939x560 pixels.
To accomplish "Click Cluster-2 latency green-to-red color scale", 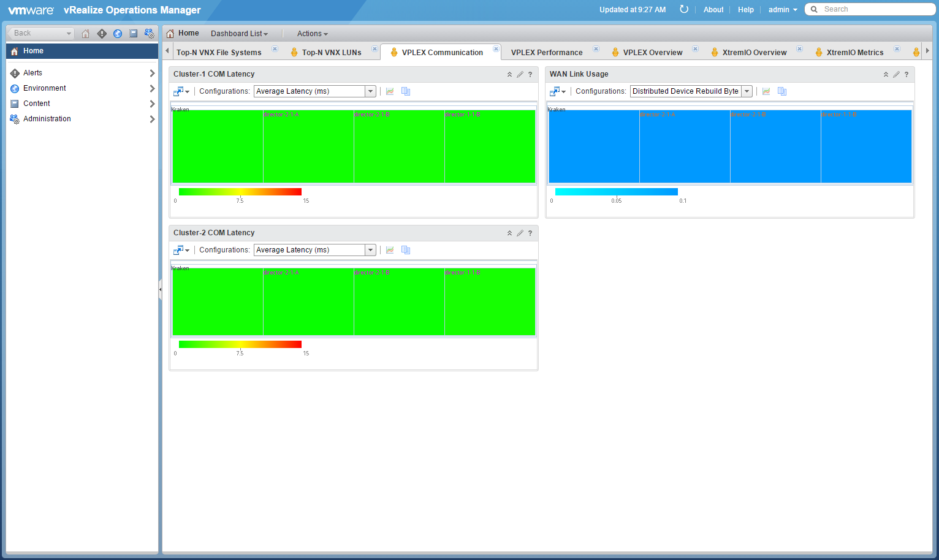I will click(240, 344).
